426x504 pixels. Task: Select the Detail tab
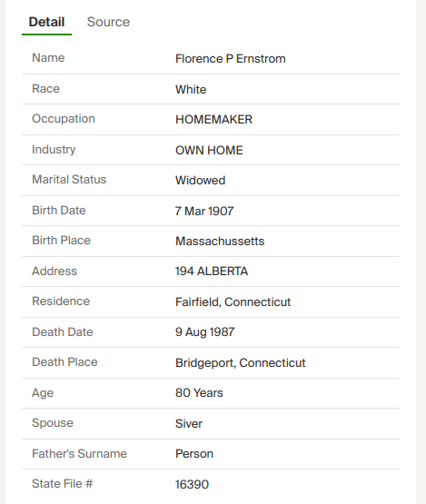click(x=46, y=22)
